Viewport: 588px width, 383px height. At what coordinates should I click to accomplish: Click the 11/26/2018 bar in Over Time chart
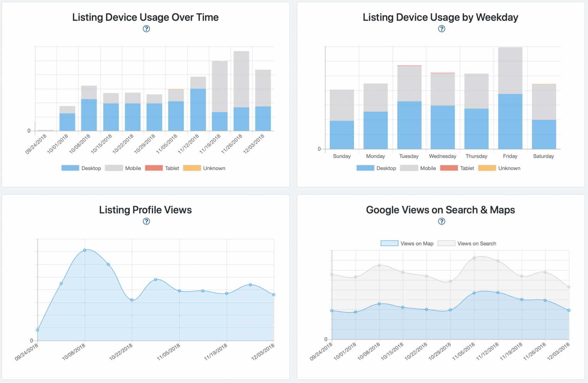[241, 91]
